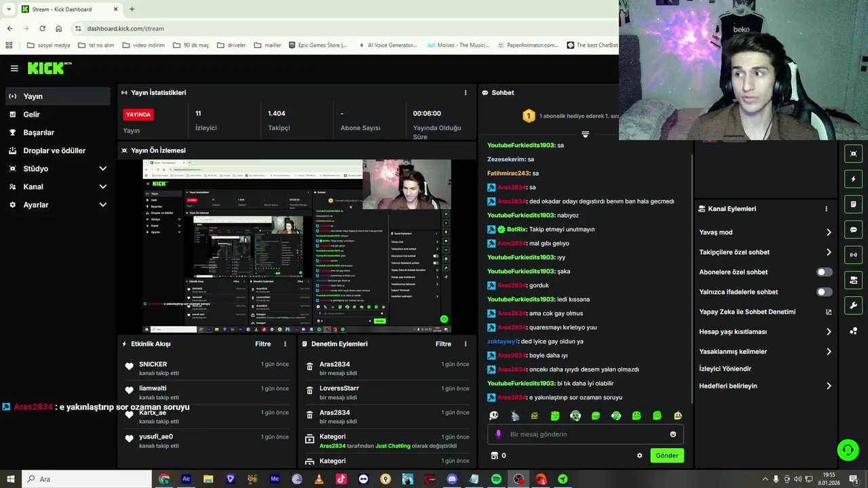Reload the browser page
Viewport: 868px width, 488px height.
pyautogui.click(x=42, y=28)
